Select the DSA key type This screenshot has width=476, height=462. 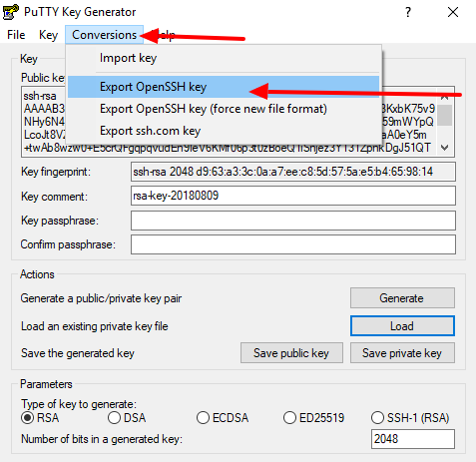[127, 418]
